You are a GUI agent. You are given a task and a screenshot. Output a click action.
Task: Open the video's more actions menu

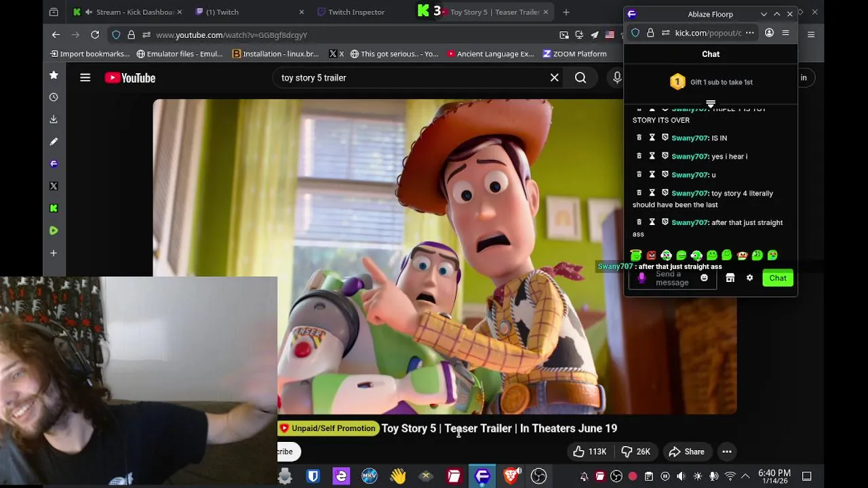point(726,451)
